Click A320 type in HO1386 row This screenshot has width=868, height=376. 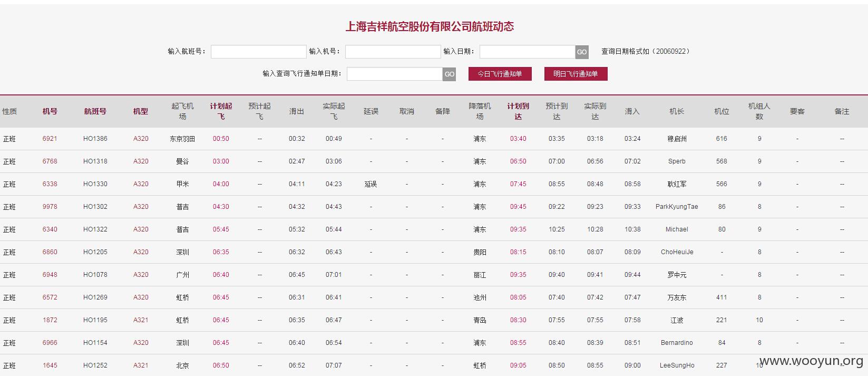pos(141,139)
